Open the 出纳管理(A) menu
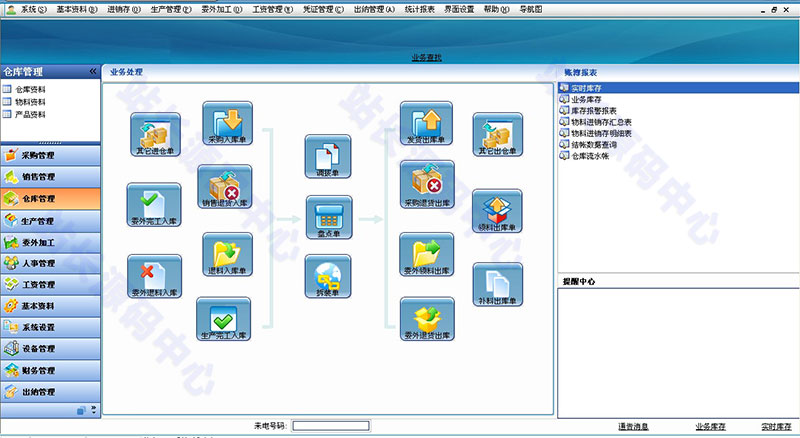800x438 pixels. (x=374, y=9)
